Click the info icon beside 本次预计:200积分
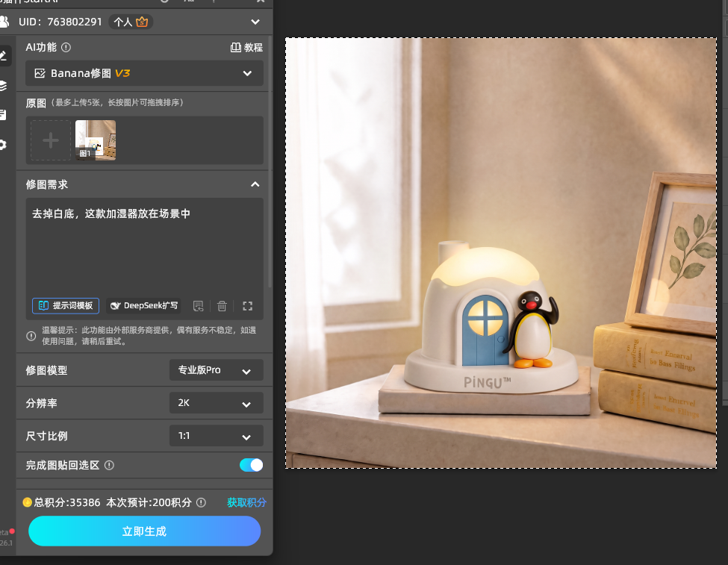The image size is (728, 565). coord(201,502)
